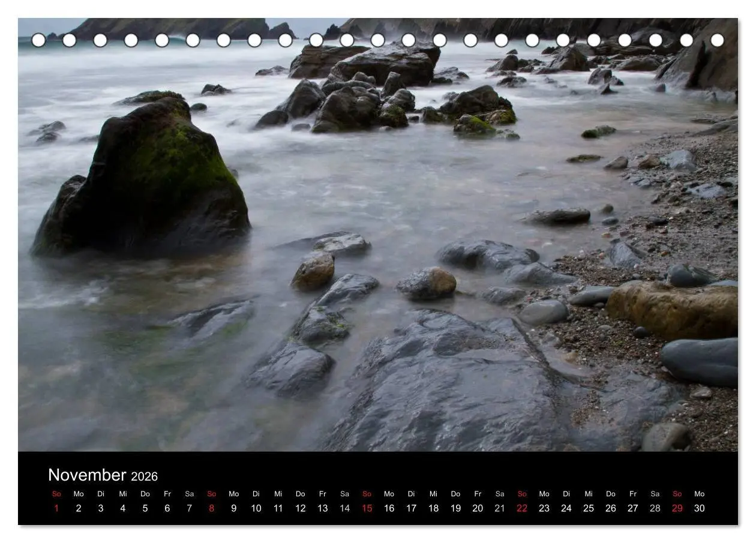This screenshot has width=756, height=543.
Task: Click the year 2026 label
Action: pyautogui.click(x=145, y=476)
